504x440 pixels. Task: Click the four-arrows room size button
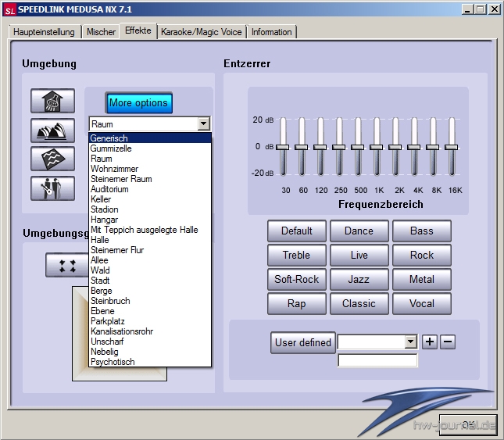[x=67, y=266]
